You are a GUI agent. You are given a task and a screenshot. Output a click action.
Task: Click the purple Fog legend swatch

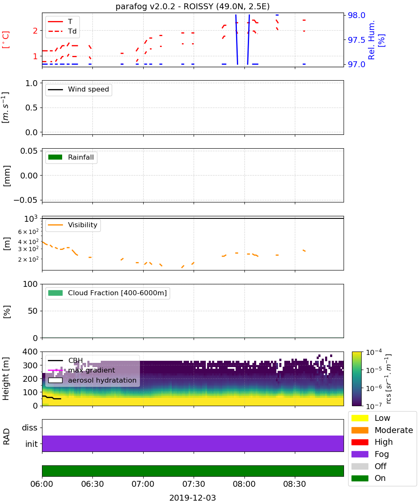[360, 454]
